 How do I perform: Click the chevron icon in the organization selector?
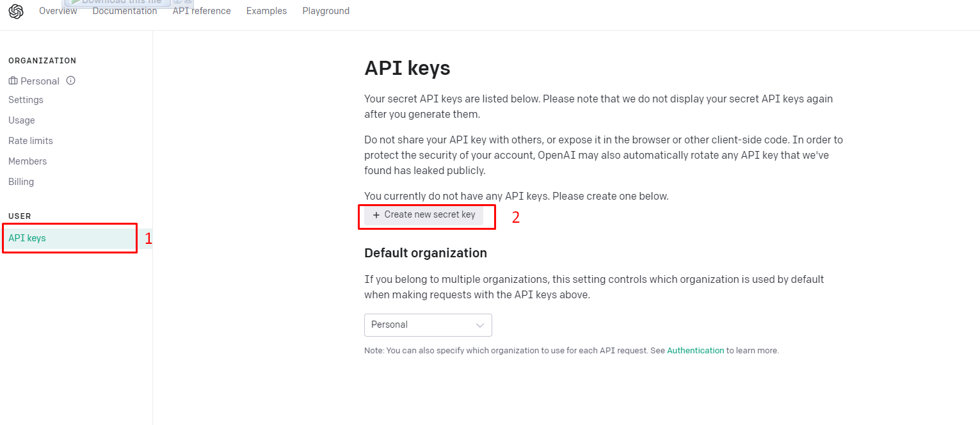point(479,325)
